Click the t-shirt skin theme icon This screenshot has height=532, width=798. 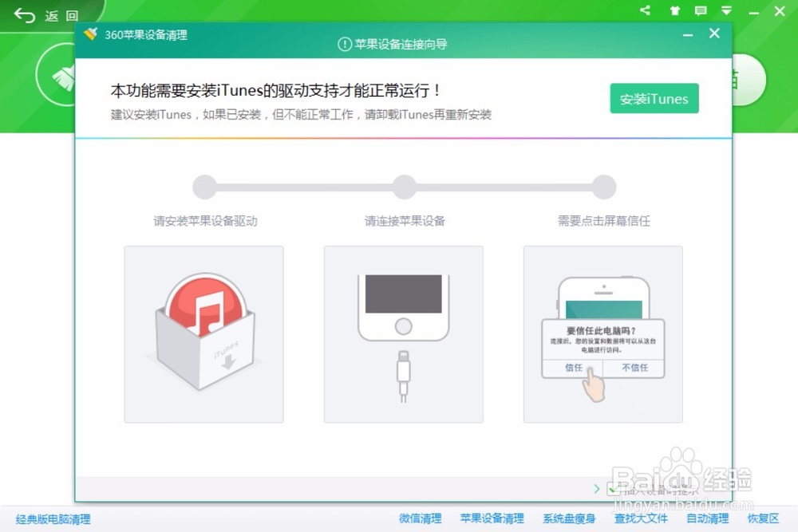coord(675,11)
